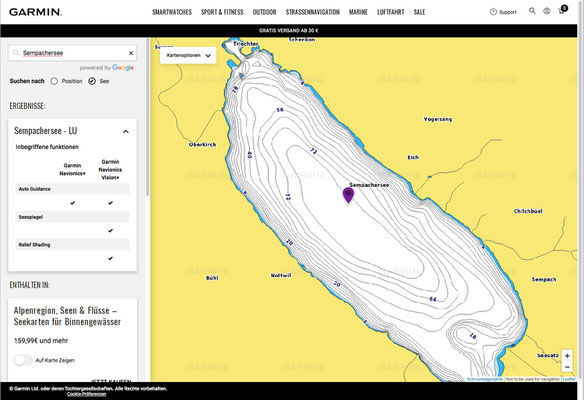
Task: Click the Auto Guidance row label
Action: pos(35,189)
